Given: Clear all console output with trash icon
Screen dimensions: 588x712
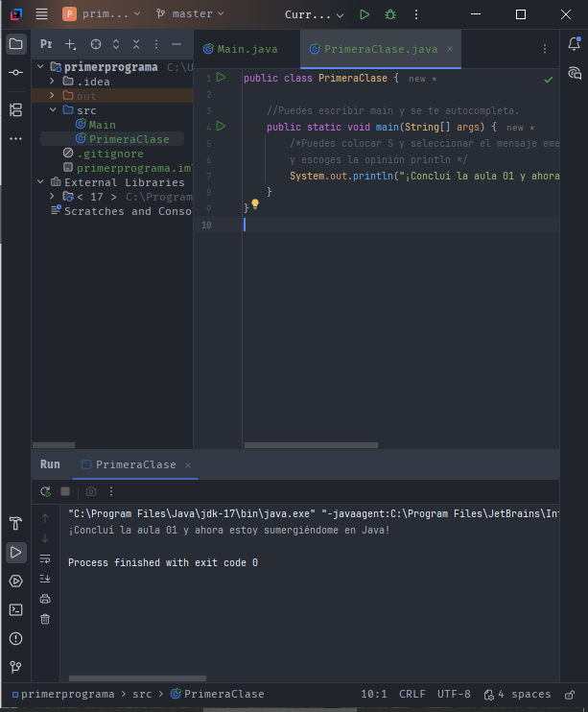Looking at the screenshot, I should 45,619.
